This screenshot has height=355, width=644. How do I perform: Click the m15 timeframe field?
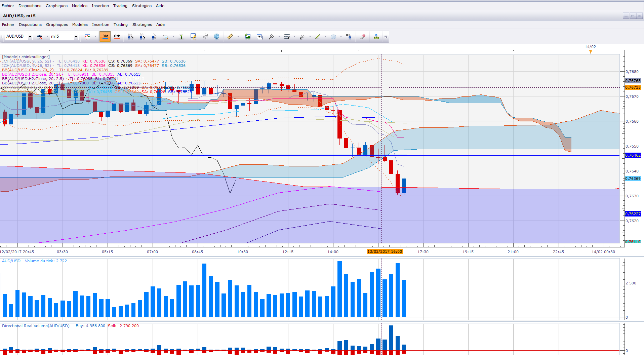pyautogui.click(x=62, y=36)
